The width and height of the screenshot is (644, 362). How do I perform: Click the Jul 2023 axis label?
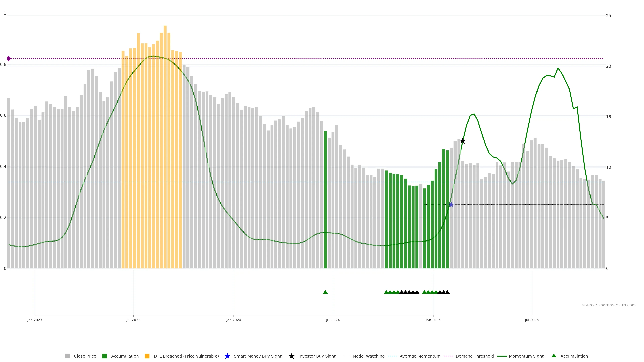coord(133,320)
